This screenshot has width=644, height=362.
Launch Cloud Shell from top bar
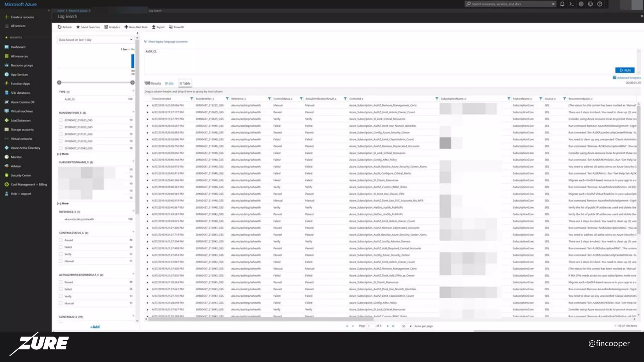pos(571,4)
